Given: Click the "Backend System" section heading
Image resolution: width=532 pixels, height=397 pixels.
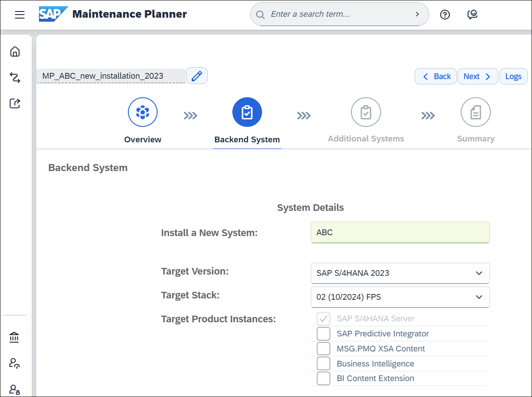Looking at the screenshot, I should point(88,168).
